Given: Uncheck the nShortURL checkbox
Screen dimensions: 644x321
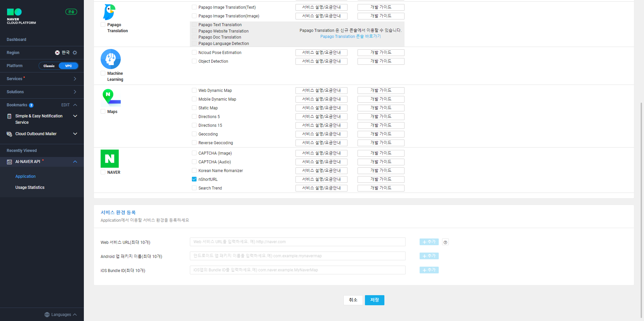Looking at the screenshot, I should (x=194, y=179).
